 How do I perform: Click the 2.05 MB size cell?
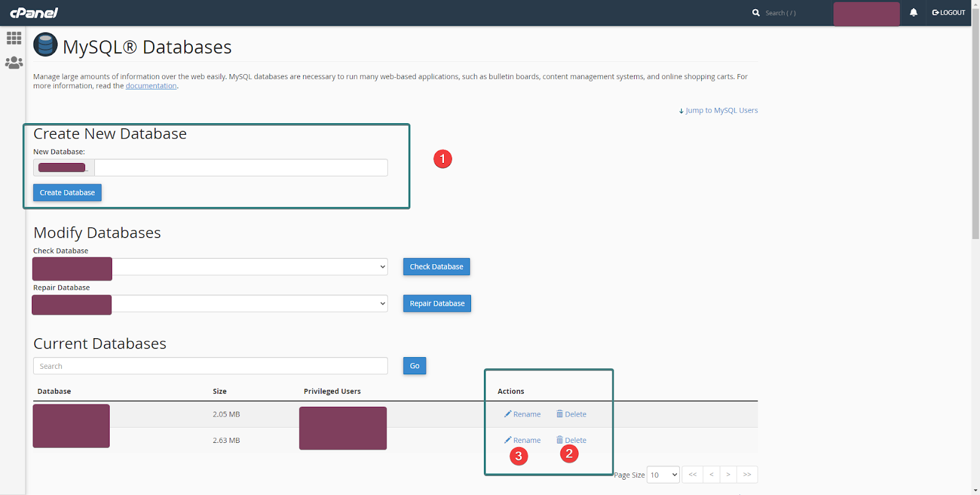[226, 414]
